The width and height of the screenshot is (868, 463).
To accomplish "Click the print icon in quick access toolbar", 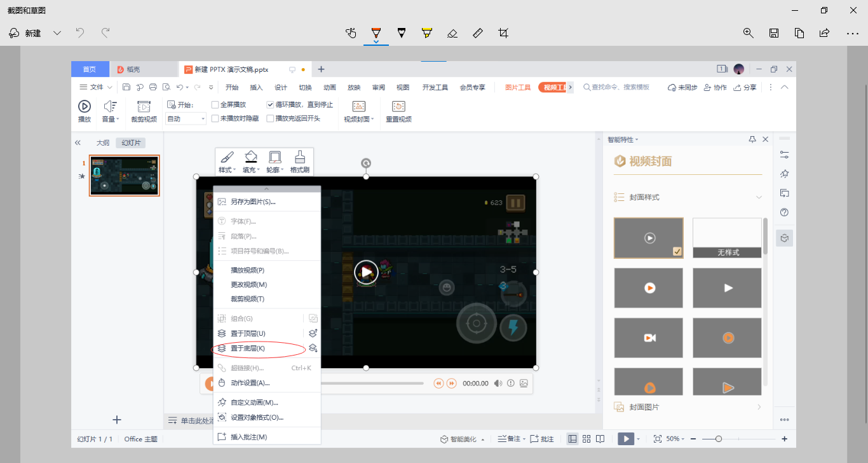I will click(153, 87).
